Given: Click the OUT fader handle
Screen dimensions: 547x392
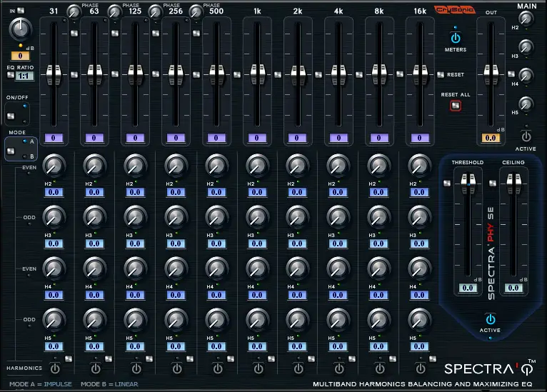Looking at the screenshot, I should 491,75.
